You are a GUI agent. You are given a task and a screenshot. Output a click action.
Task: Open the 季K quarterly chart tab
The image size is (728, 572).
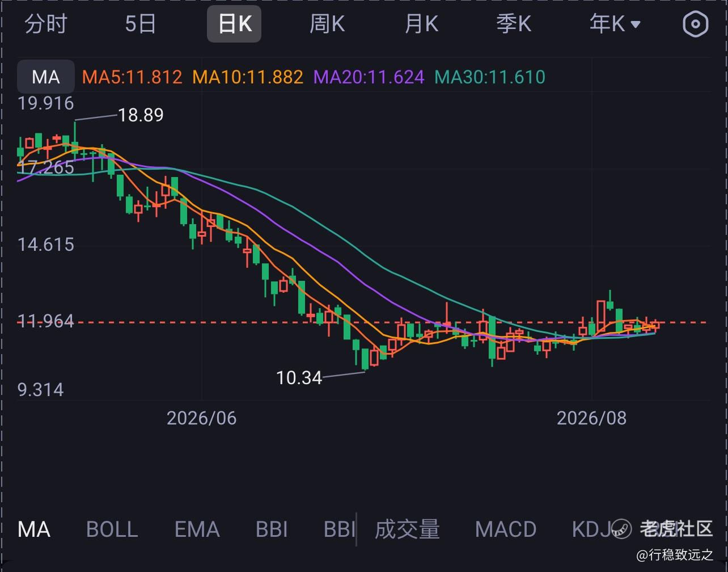coord(514,24)
